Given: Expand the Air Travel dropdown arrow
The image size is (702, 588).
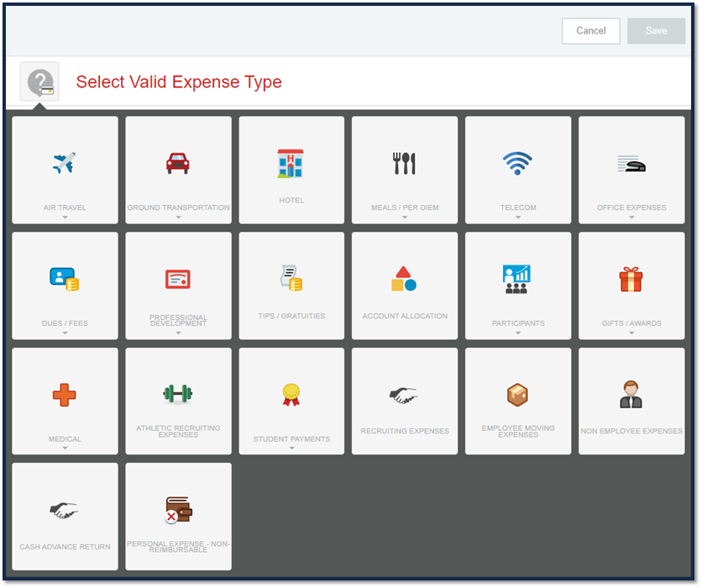Looking at the screenshot, I should tap(65, 218).
